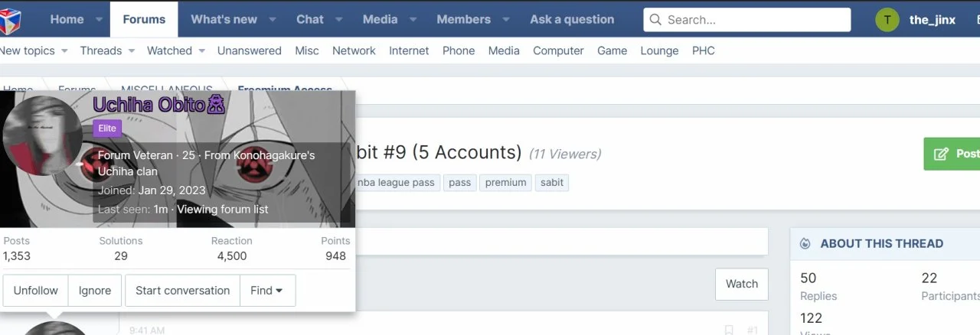Image resolution: width=980 pixels, height=335 pixels.
Task: Open the Phone subnav link
Action: [x=459, y=51]
